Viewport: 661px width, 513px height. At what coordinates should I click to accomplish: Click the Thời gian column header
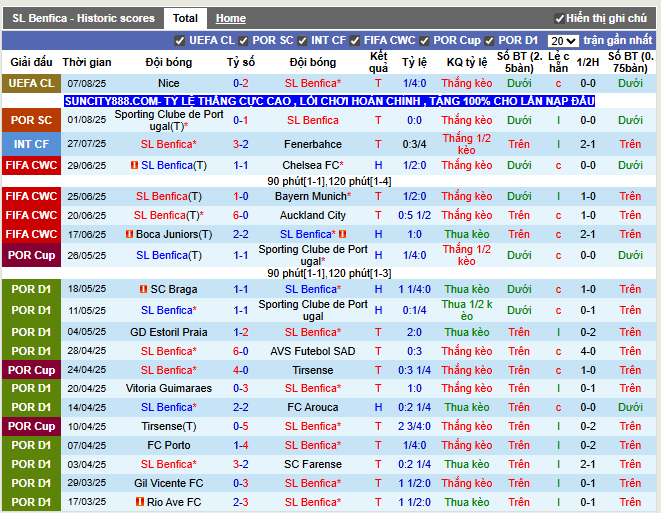[x=87, y=62]
